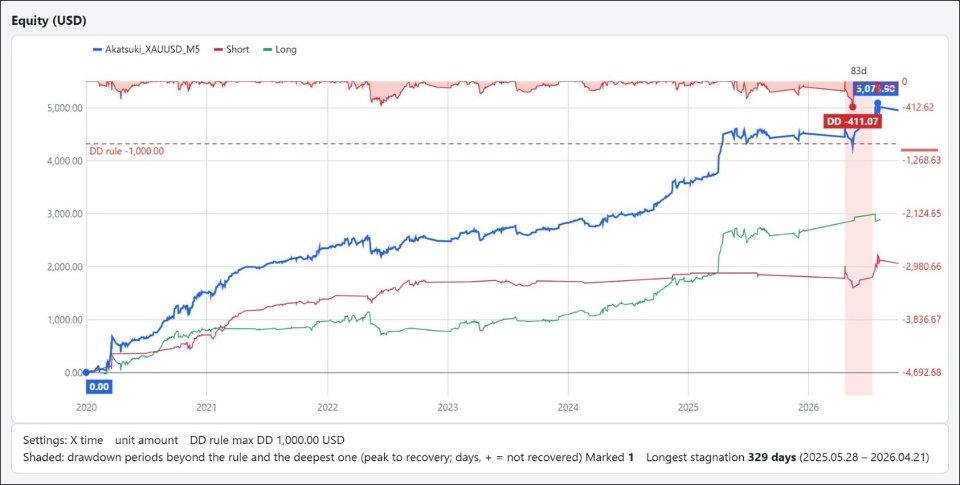Viewport: 960px width, 485px height.
Task: Click the 83d drawdown duration label
Action: point(858,70)
